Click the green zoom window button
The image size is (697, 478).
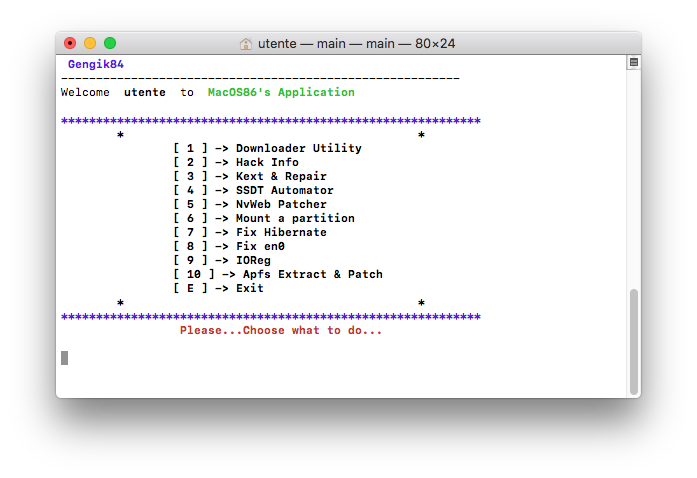pos(110,43)
